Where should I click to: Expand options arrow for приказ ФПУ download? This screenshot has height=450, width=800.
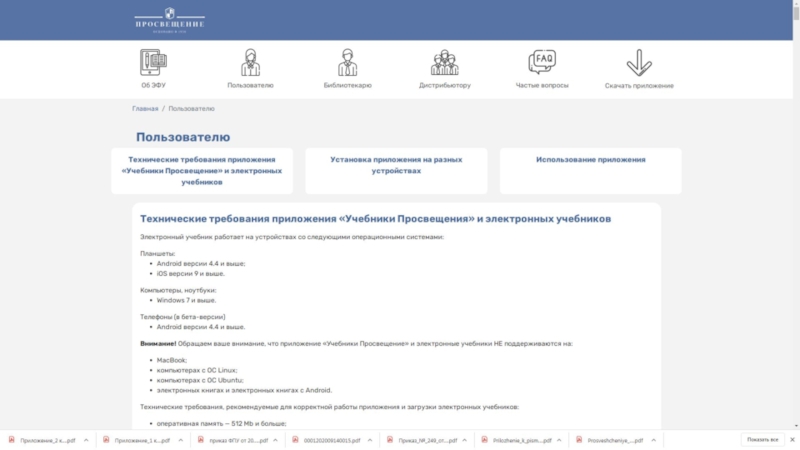click(276, 440)
